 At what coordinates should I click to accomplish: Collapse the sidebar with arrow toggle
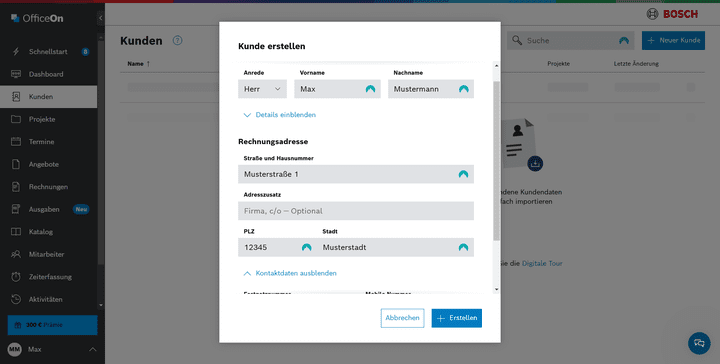101,18
